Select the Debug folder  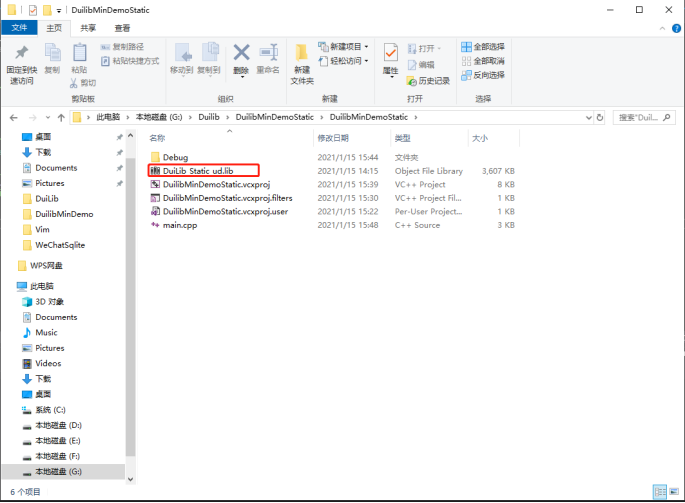point(175,157)
